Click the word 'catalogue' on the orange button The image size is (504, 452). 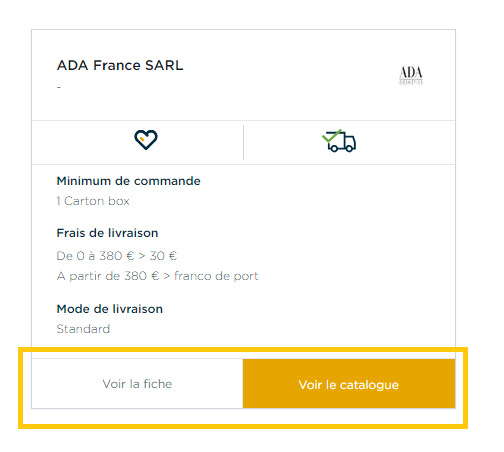(x=369, y=385)
